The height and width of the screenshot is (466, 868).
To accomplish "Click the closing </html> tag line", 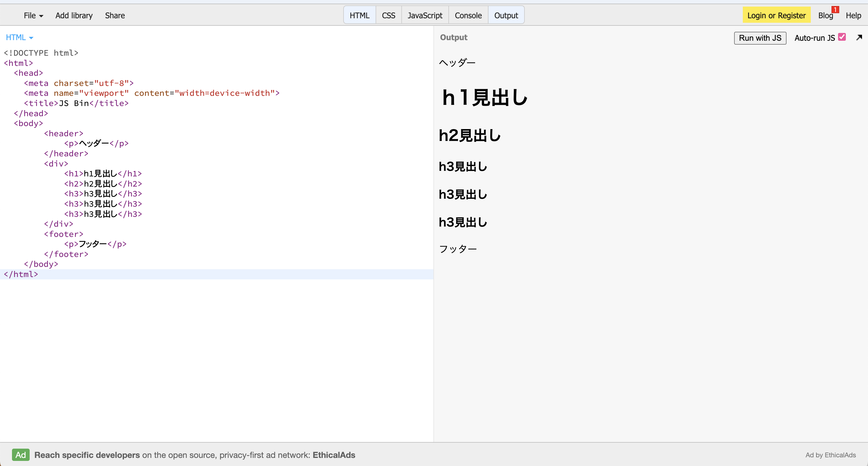I will point(21,274).
